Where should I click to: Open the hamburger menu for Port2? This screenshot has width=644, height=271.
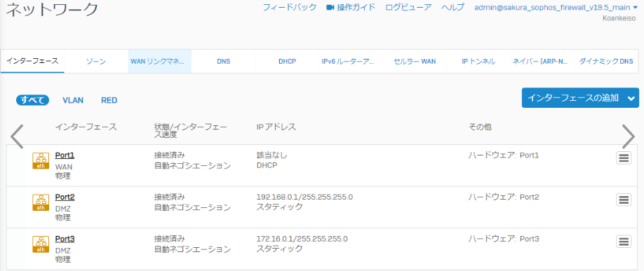(x=624, y=200)
